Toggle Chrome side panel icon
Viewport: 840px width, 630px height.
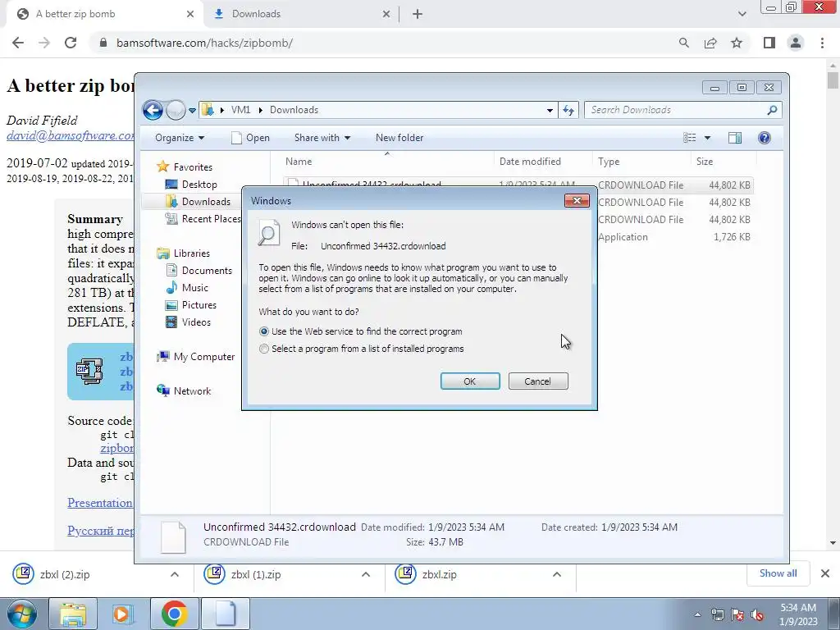pos(769,43)
